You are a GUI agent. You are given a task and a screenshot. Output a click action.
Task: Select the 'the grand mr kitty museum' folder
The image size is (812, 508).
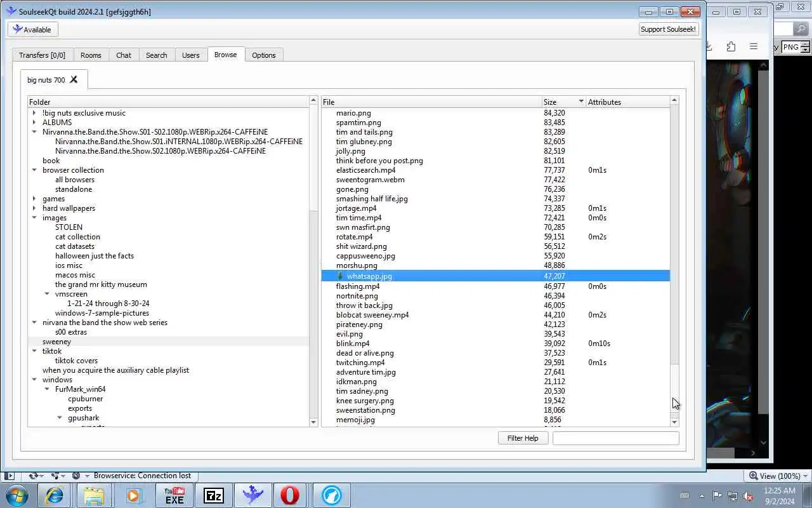pyautogui.click(x=101, y=284)
